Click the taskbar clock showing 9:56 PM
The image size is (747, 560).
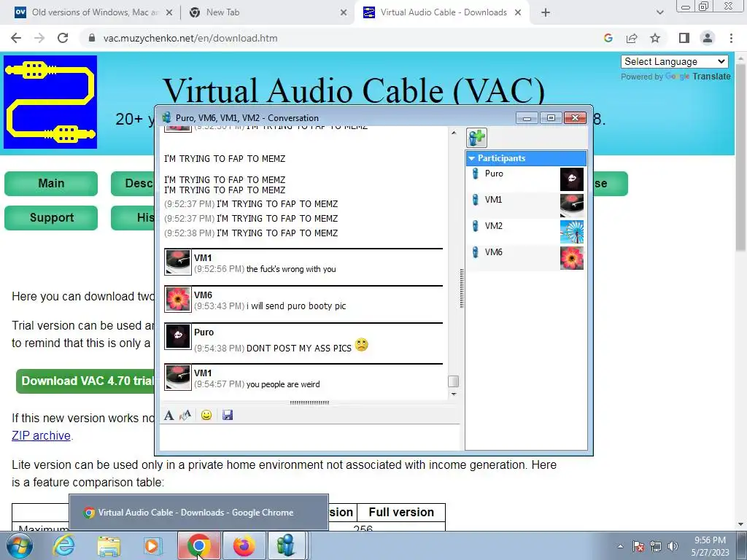pos(710,546)
